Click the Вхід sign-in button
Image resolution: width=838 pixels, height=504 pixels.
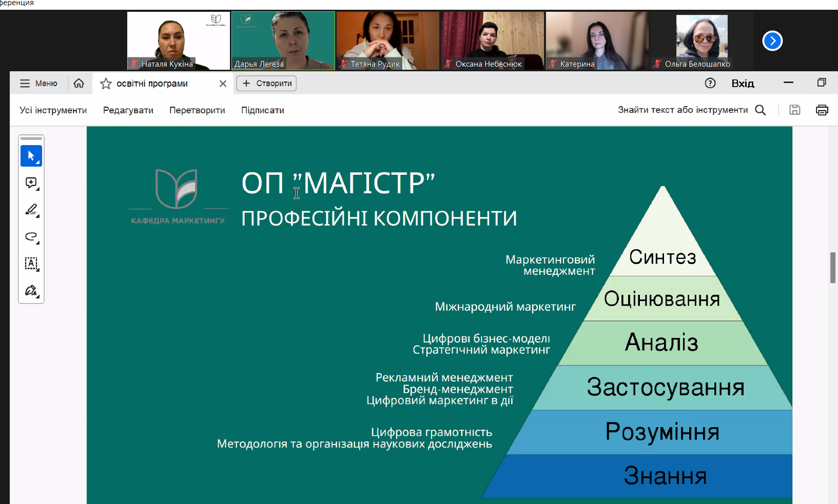[x=743, y=84]
